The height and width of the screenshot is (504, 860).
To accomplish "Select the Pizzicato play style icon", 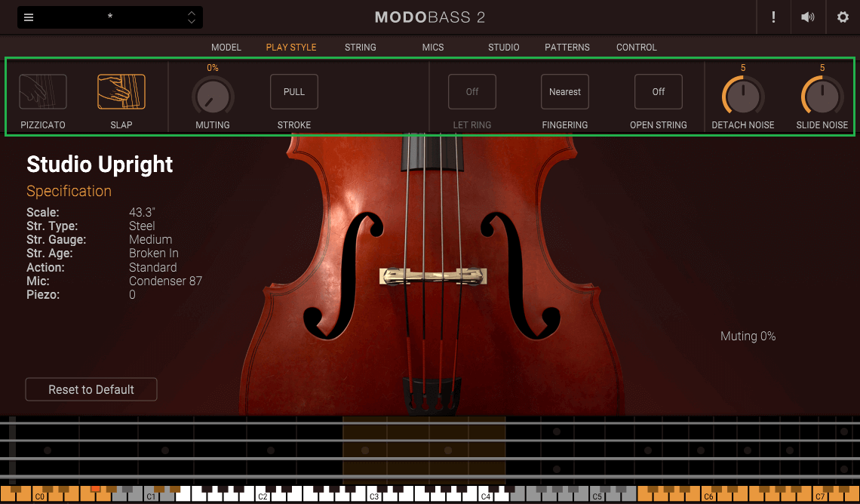I will pyautogui.click(x=43, y=91).
